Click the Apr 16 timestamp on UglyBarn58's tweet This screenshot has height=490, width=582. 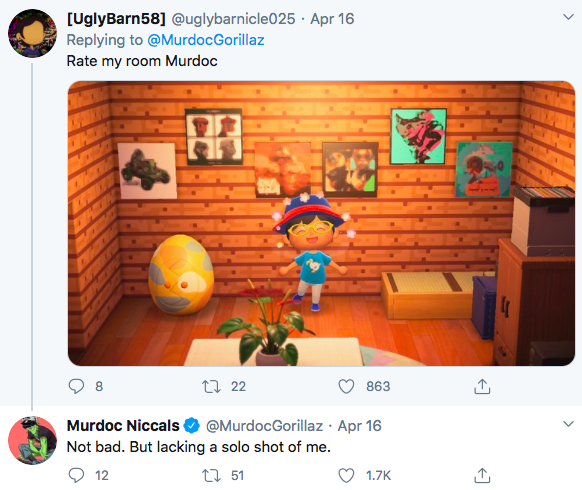pyautogui.click(x=332, y=19)
